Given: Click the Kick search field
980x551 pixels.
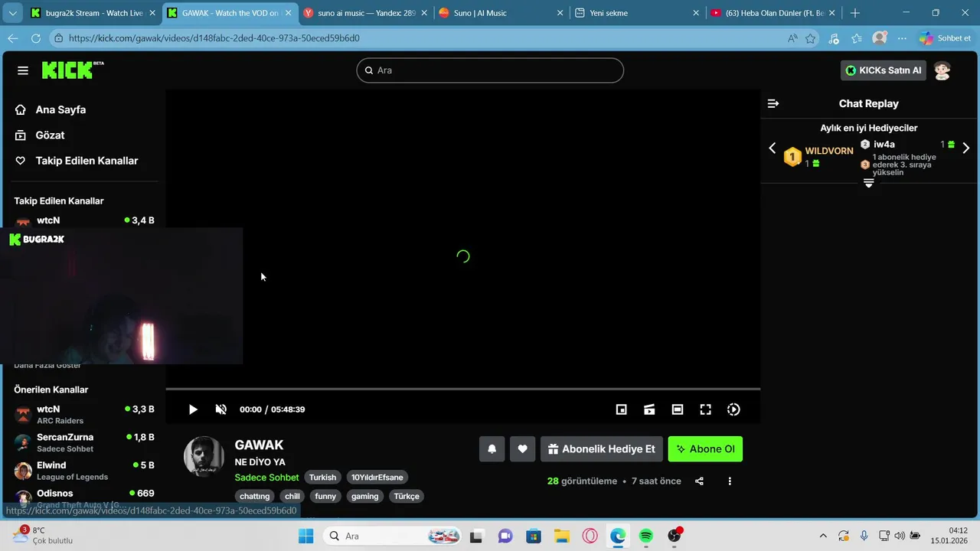Looking at the screenshot, I should tap(490, 70).
